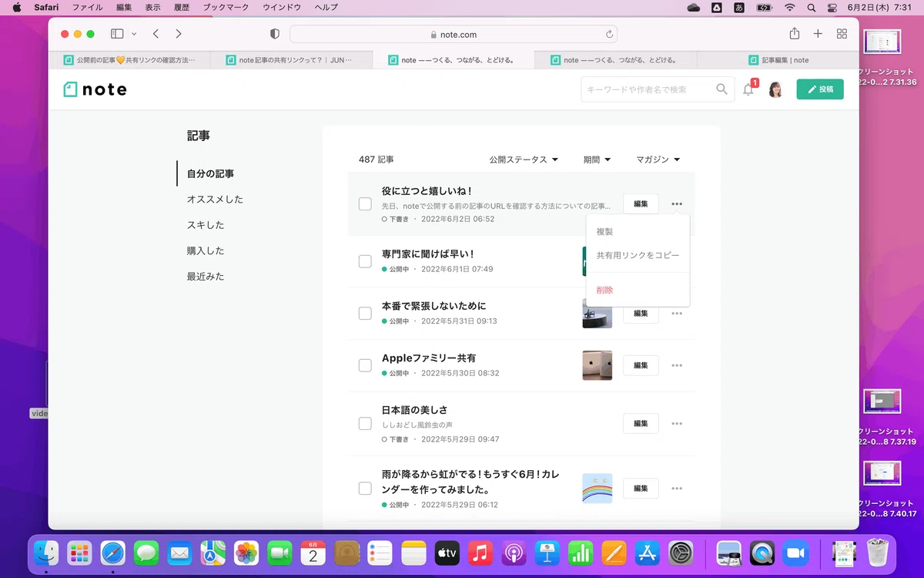Tick the checkbox for 本番で緊張しないために
Image resolution: width=924 pixels, height=578 pixels.
coord(365,314)
